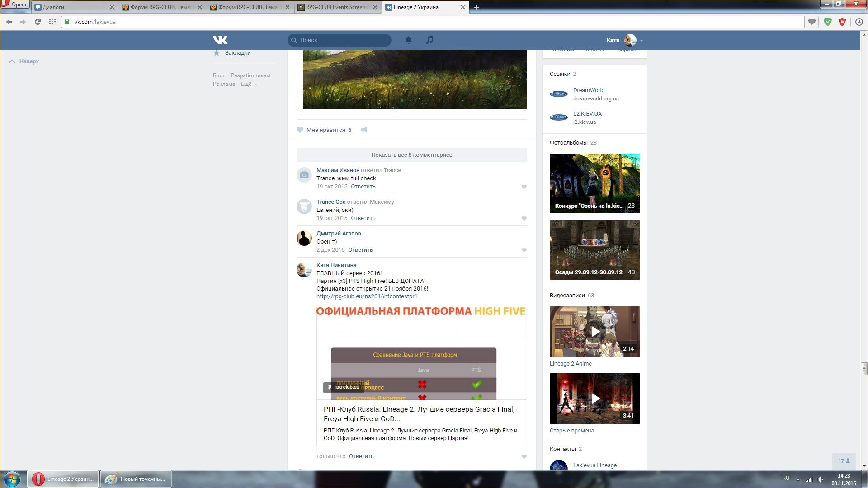Click Ответить under Trance Goa's comment
The image size is (868, 488).
pos(363,218)
